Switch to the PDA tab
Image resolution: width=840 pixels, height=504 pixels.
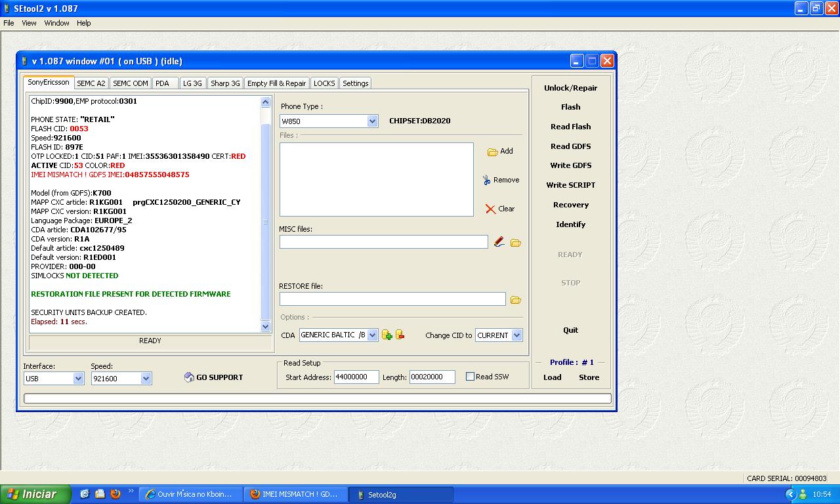pyautogui.click(x=165, y=83)
